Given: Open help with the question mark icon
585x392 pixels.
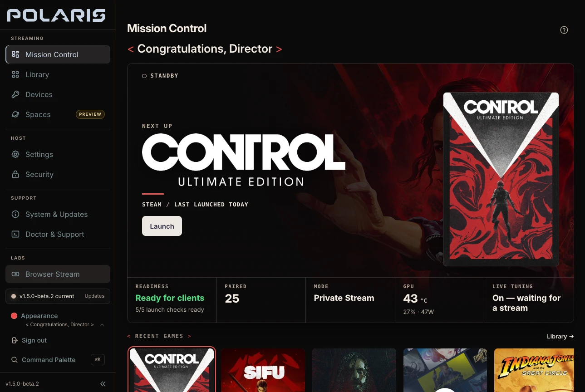Looking at the screenshot, I should [564, 30].
